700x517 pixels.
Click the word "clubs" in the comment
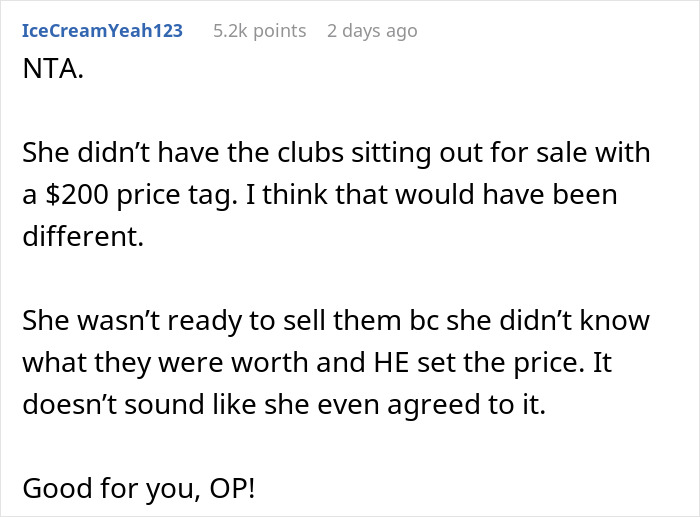[x=310, y=154]
